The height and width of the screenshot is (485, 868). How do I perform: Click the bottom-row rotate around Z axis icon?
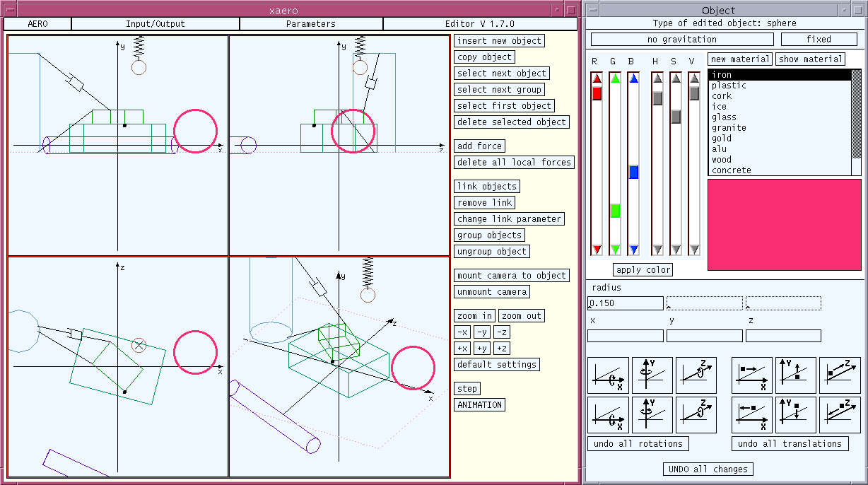click(696, 415)
